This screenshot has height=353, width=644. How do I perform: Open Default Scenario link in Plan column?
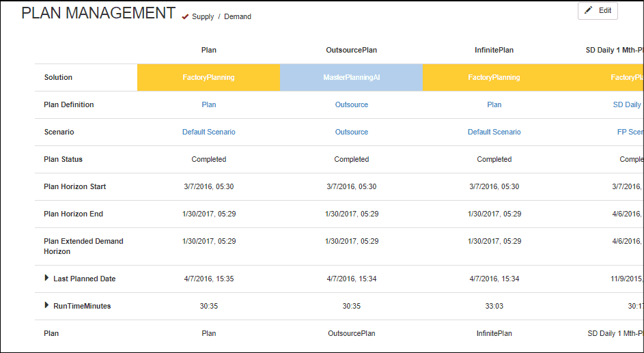coord(209,132)
